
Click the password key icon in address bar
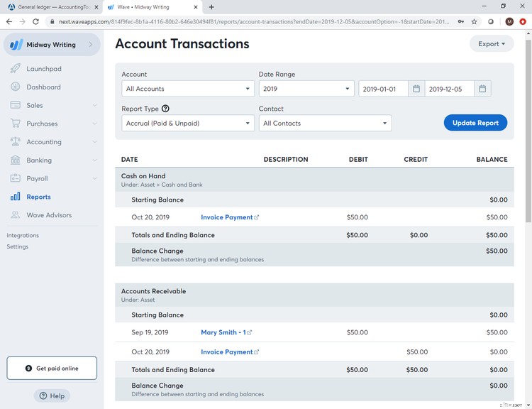click(461, 22)
